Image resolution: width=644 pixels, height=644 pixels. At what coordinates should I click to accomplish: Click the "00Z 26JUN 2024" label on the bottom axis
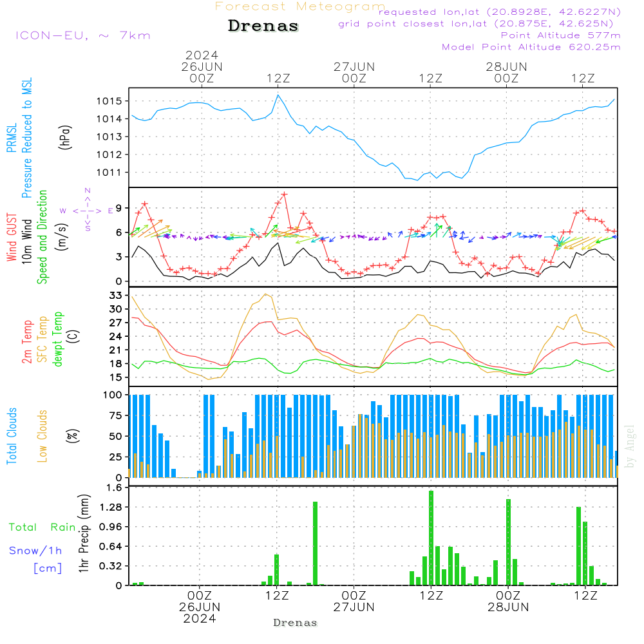tap(200, 607)
